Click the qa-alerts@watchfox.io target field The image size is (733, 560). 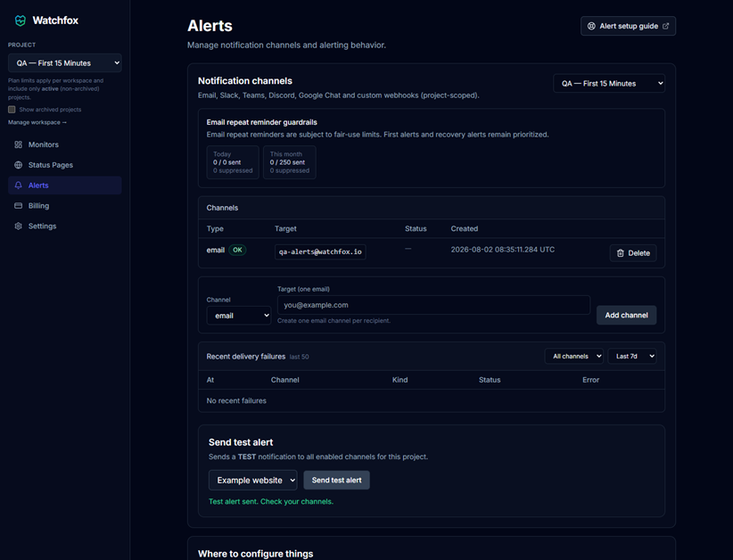(x=320, y=251)
